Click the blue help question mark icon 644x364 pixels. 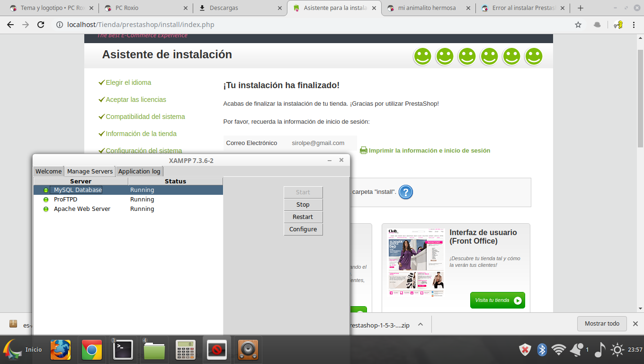click(x=406, y=192)
